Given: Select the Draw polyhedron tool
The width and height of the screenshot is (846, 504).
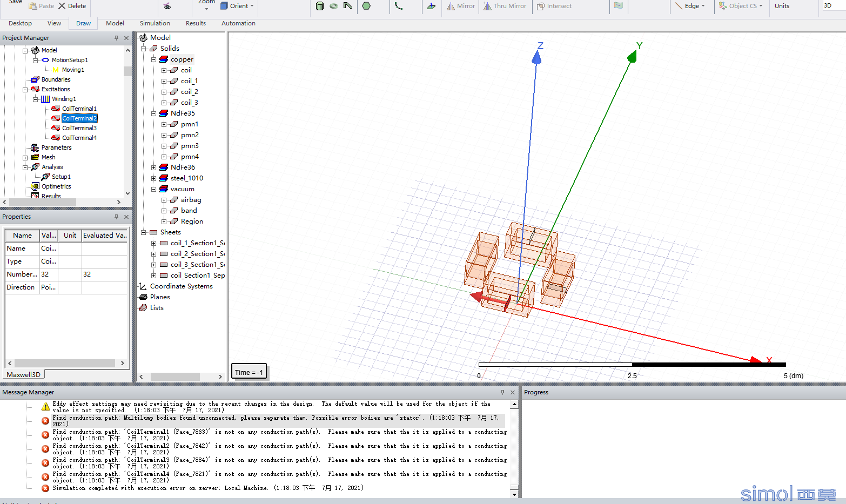Looking at the screenshot, I should tap(348, 6).
